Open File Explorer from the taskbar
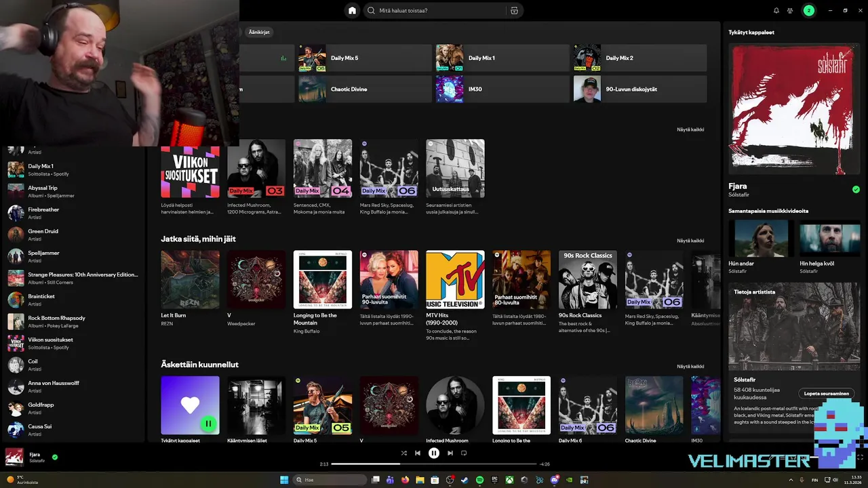868x488 pixels. 420,480
